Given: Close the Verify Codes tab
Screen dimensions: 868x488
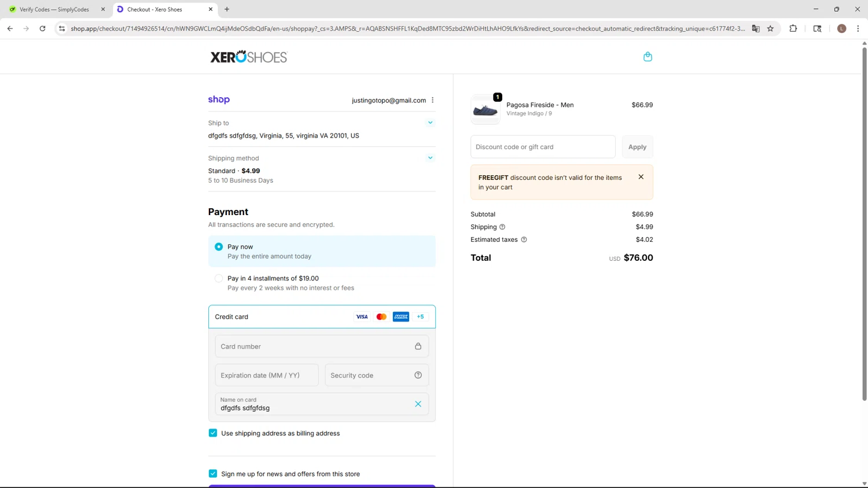Looking at the screenshot, I should tap(103, 9).
